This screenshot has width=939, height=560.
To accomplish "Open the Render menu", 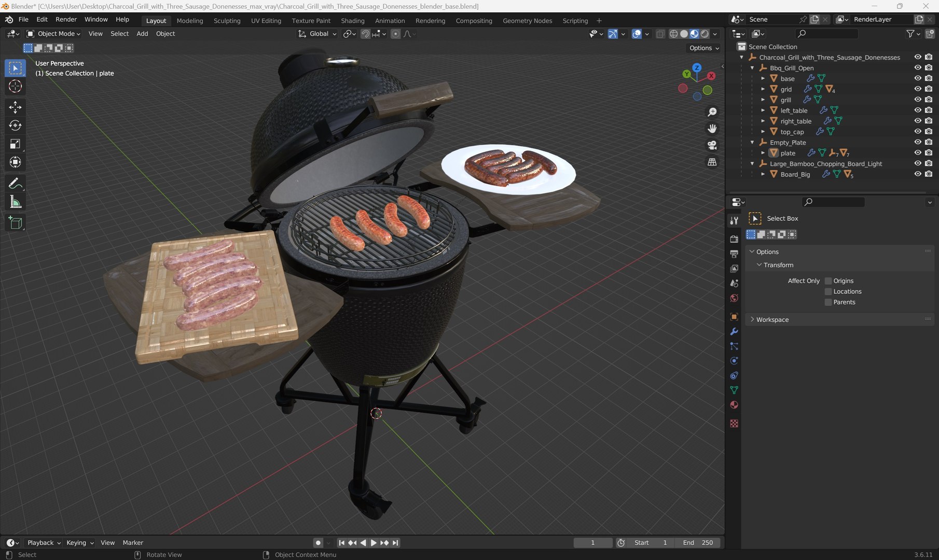I will 66,20.
